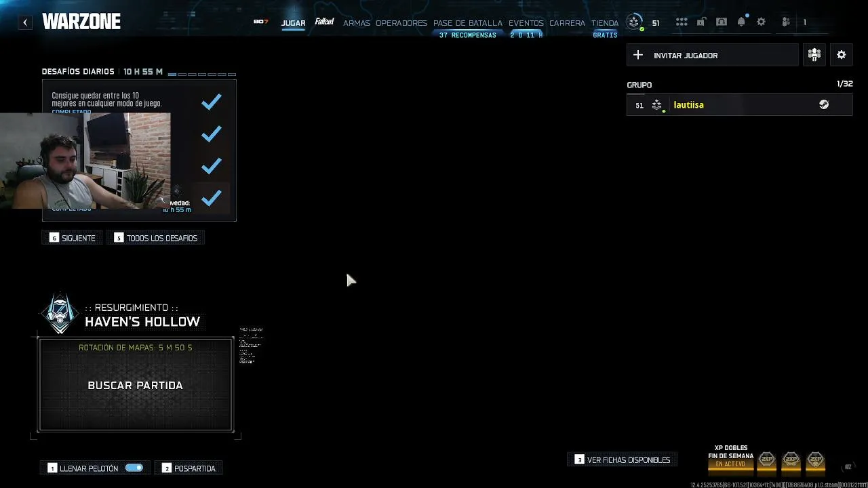The width and height of the screenshot is (868, 488).
Task: Click Siguiente challenge button
Action: pos(73,238)
